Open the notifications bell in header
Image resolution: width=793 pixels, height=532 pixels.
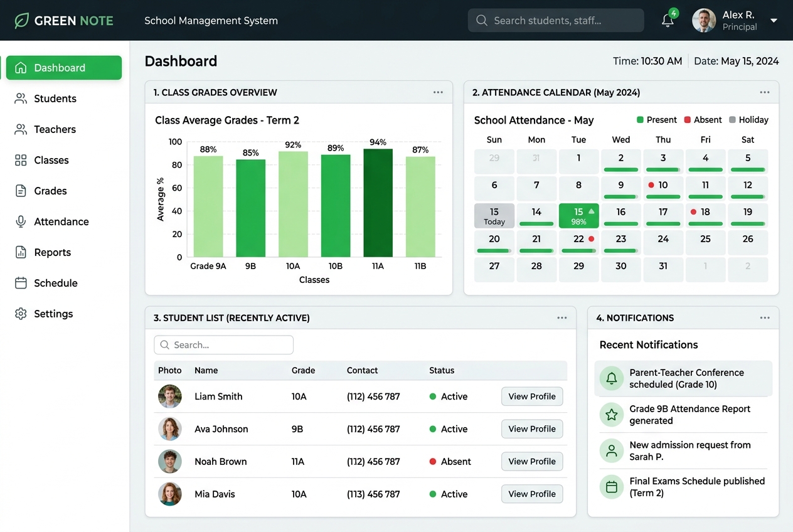[668, 21]
